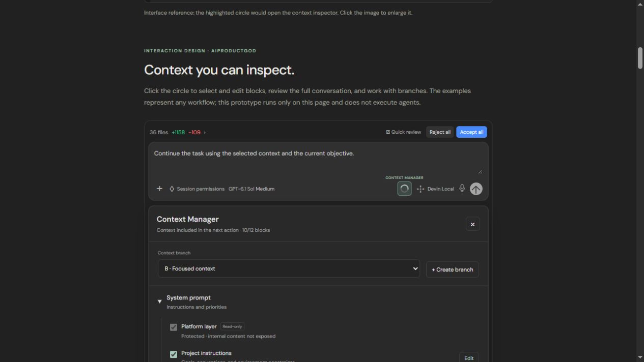This screenshot has height=362, width=644.
Task: Click the text area resize handle
Action: click(480, 172)
